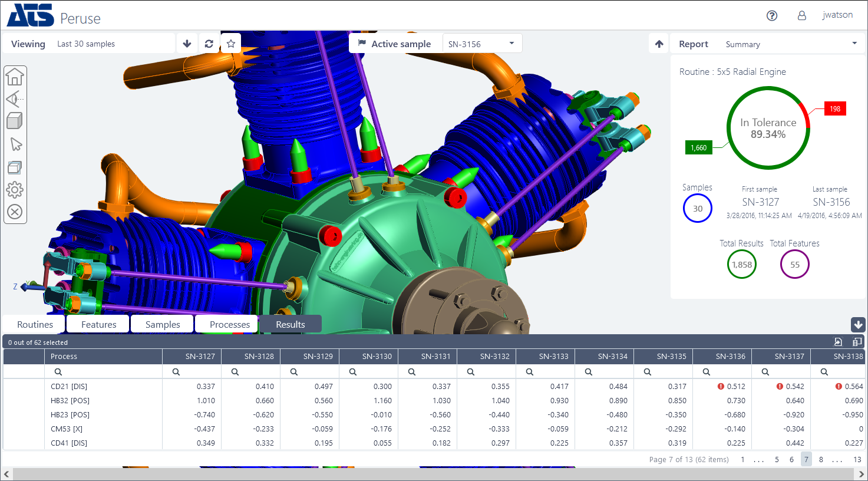Click the Samples 30 circle
The image size is (868, 481).
point(698,208)
